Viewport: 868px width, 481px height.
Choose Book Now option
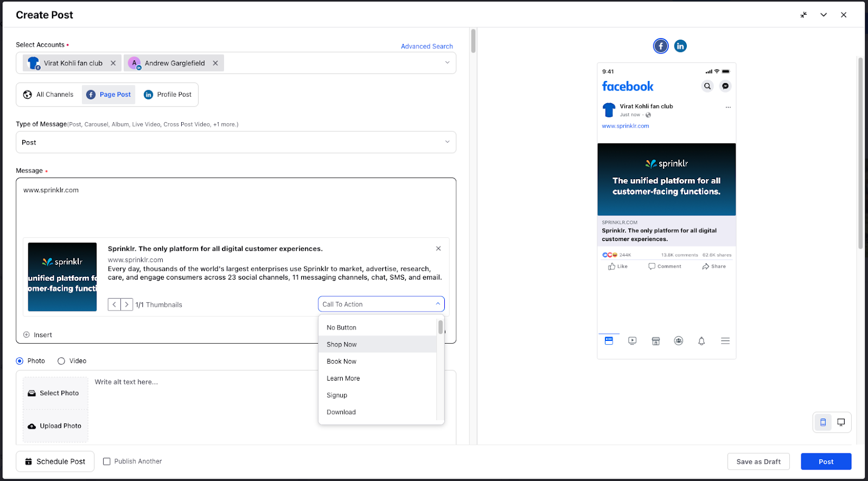tap(378, 361)
